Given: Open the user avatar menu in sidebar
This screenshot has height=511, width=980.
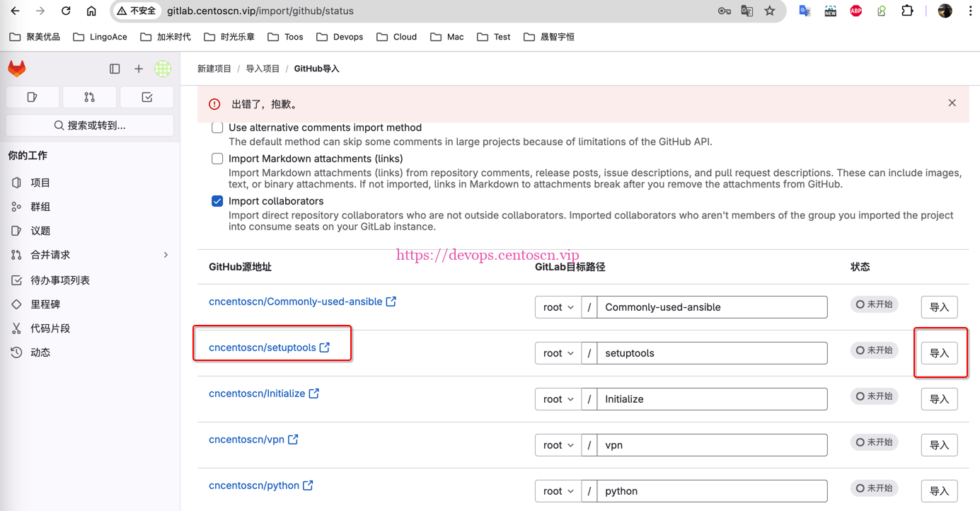Looking at the screenshot, I should pyautogui.click(x=163, y=69).
